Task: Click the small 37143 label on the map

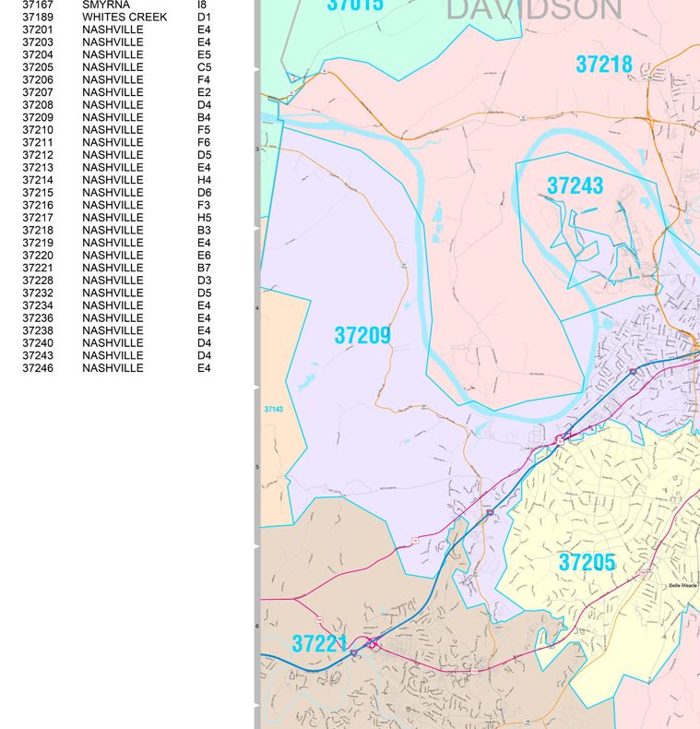Action: pos(273,409)
